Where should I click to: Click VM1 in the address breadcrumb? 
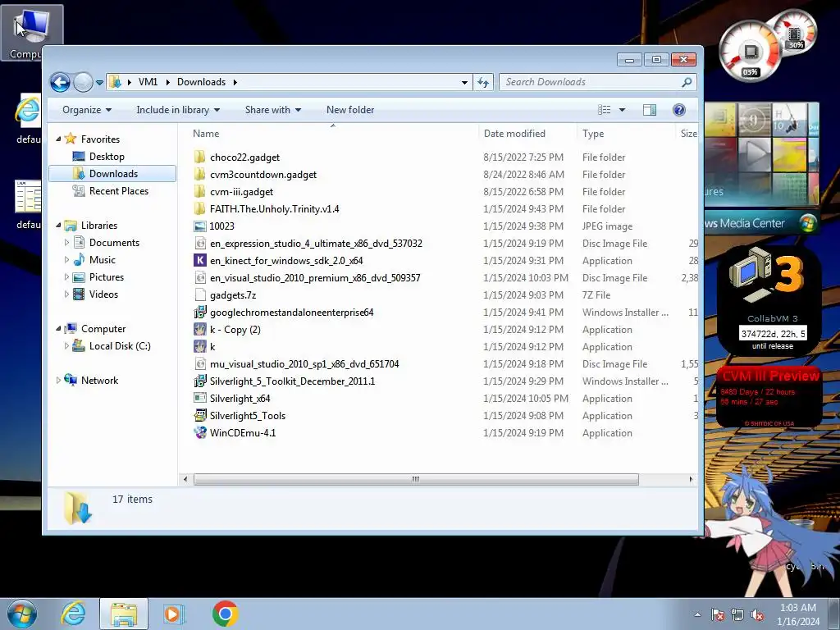(148, 82)
